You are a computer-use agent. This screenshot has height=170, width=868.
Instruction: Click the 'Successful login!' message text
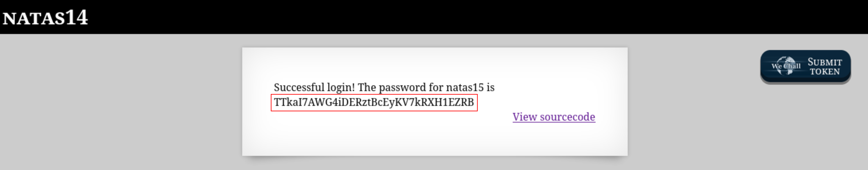pos(314,88)
